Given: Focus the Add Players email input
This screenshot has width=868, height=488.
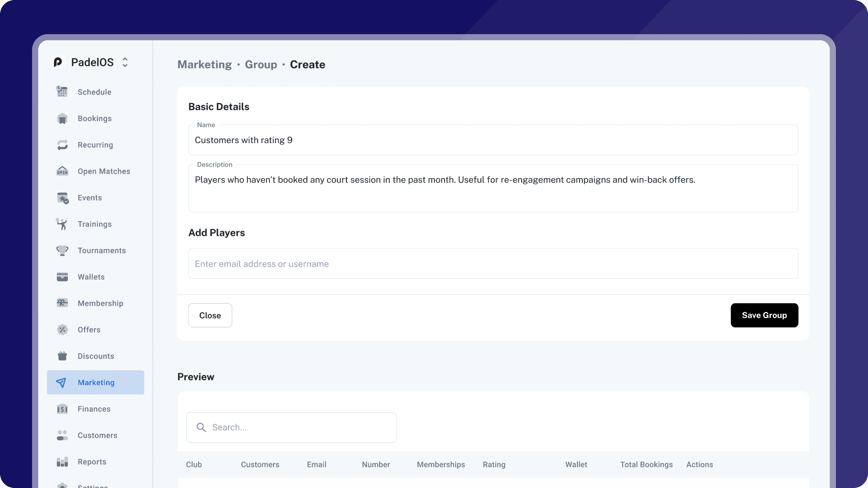Looking at the screenshot, I should coord(493,264).
